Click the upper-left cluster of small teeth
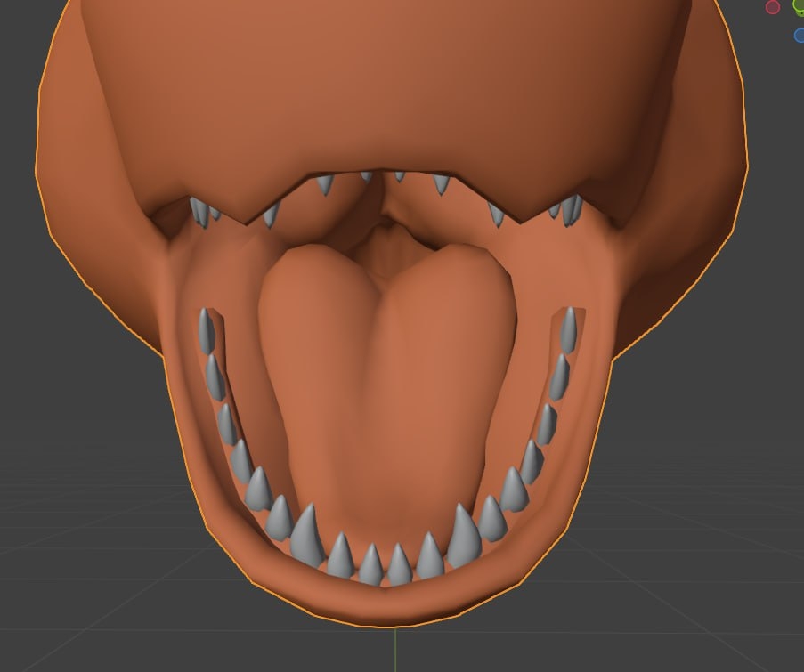804x672 pixels. pos(203,212)
